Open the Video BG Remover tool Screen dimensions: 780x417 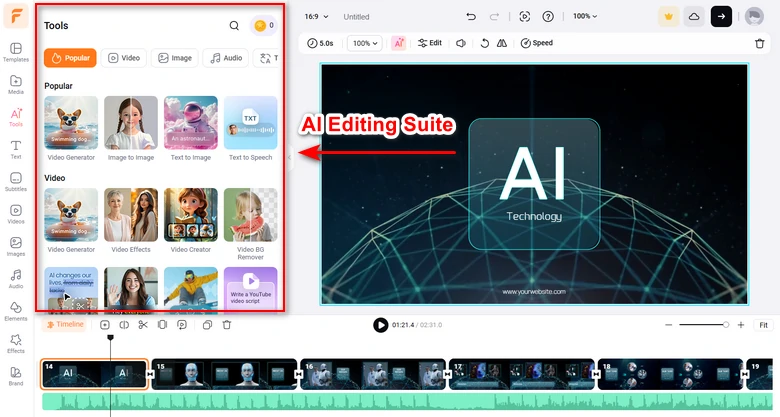[x=251, y=224]
